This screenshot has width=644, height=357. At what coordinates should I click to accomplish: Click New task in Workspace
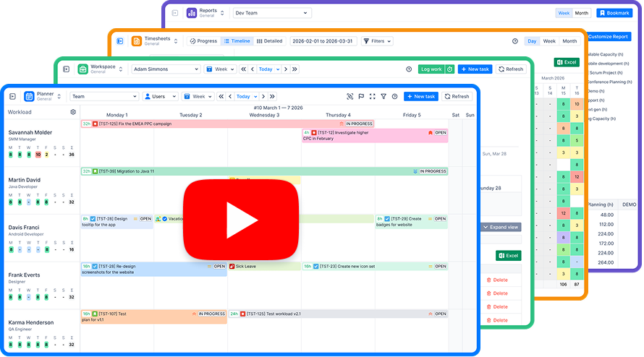(x=475, y=69)
